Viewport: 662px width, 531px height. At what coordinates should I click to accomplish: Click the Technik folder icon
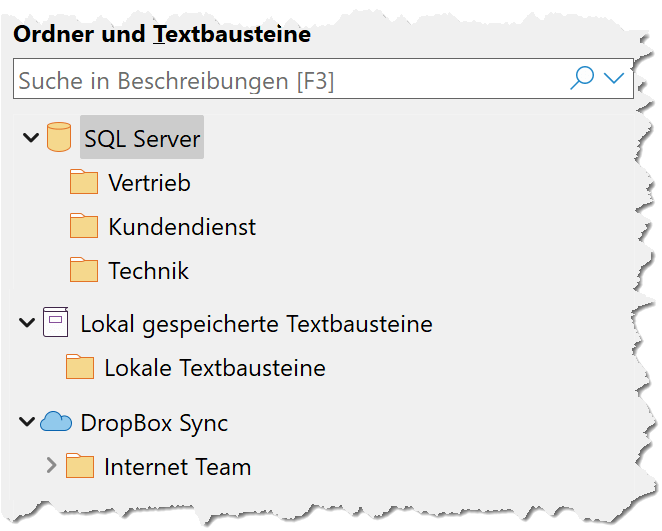click(84, 270)
